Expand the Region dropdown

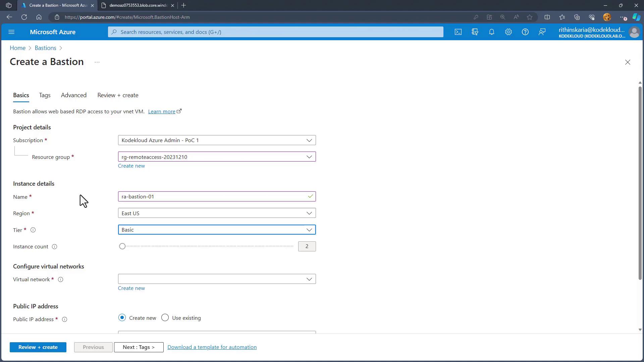[x=217, y=213]
